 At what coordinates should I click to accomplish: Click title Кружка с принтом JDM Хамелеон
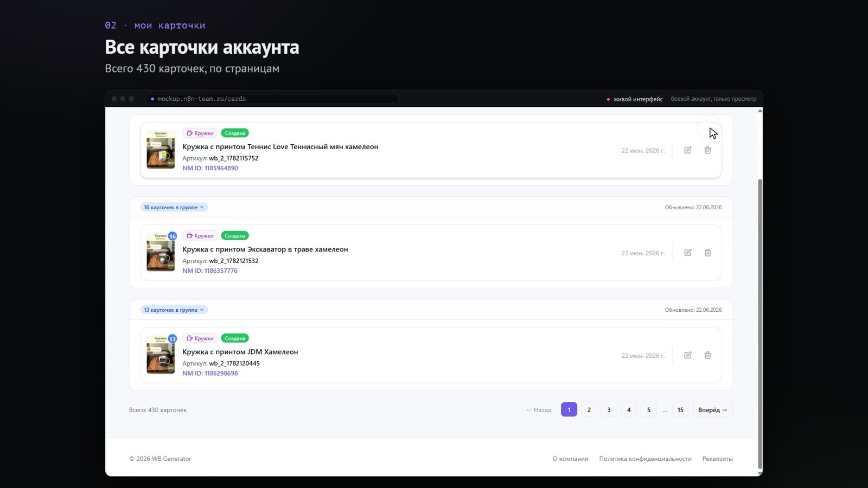pyautogui.click(x=240, y=352)
